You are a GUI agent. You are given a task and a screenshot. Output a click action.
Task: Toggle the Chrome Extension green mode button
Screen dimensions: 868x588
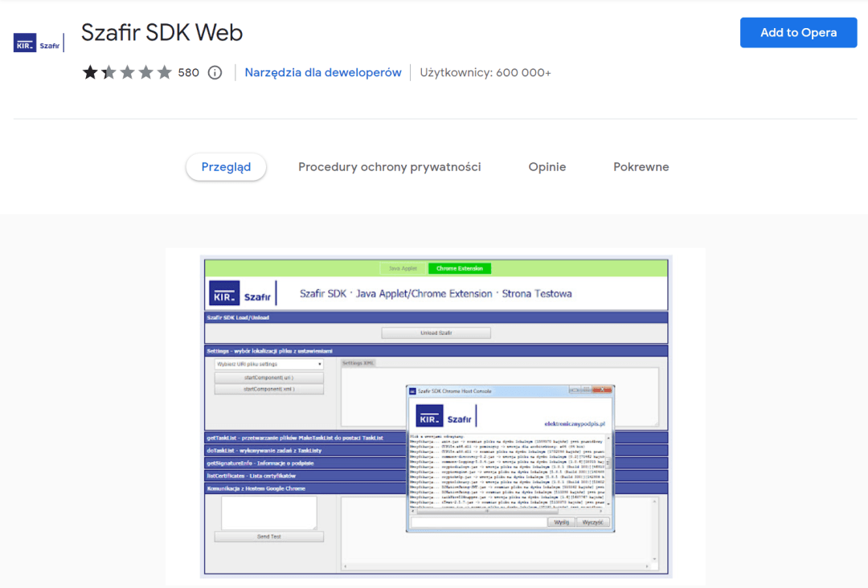459,268
